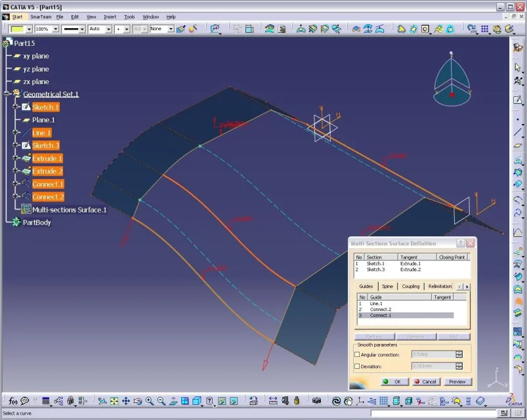This screenshot has width=527, height=420.
Task: Select the Connect.2 guide row in the list
Action: 381,309
